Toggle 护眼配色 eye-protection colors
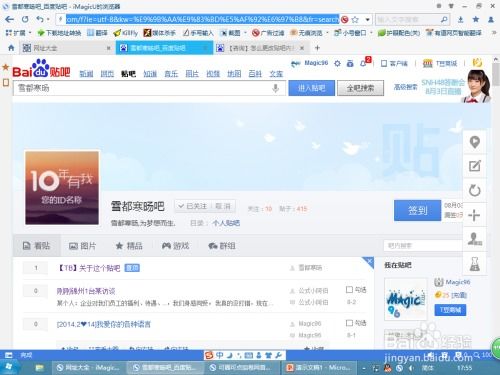 (399, 33)
